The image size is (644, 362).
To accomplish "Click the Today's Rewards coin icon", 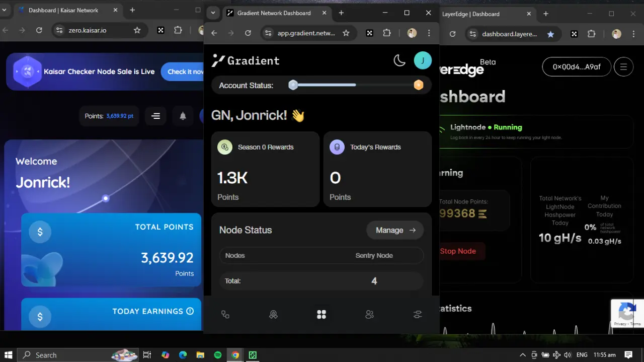I will click(337, 147).
